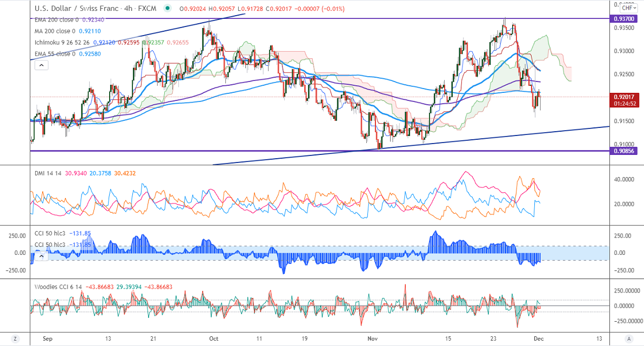Click the 0.93700 horizontal line price label
Image resolution: width=644 pixels, height=346 pixels.
624,19
